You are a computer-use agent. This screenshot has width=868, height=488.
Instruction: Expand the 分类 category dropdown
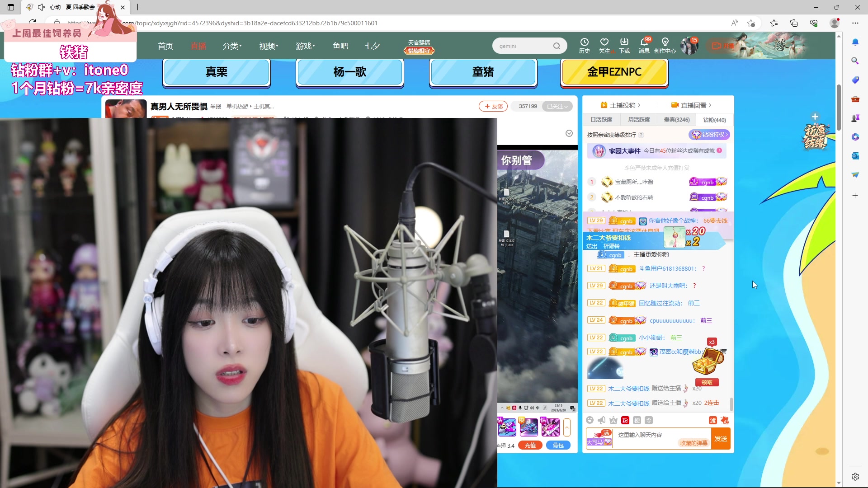click(x=232, y=46)
